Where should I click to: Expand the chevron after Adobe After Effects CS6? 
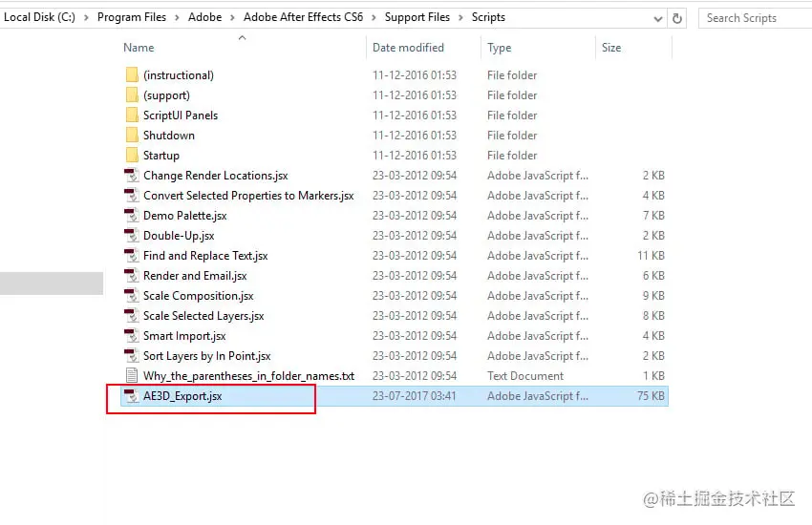374,17
